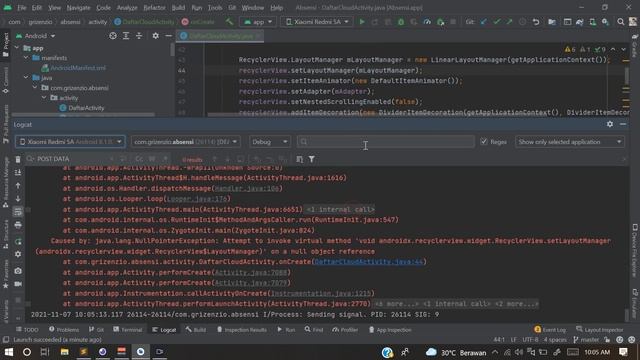
Task: Click Select Opened File target icon in Project pane
Action: click(x=113, y=36)
